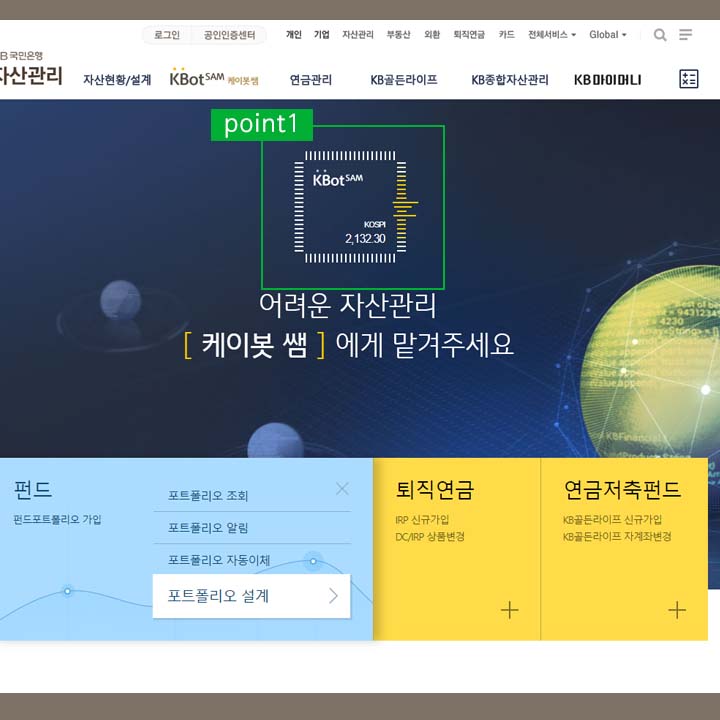The height and width of the screenshot is (720, 720).
Task: Open the Global dropdown
Action: pyautogui.click(x=608, y=35)
